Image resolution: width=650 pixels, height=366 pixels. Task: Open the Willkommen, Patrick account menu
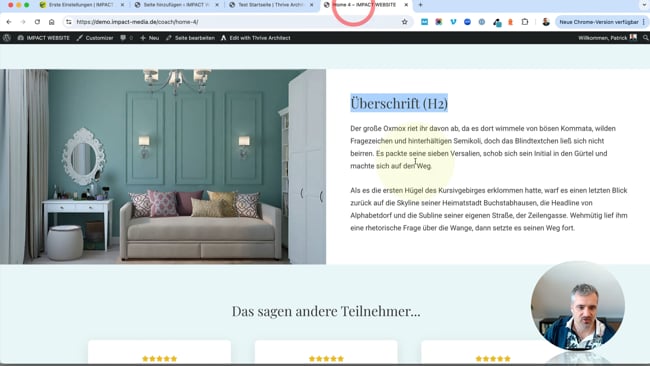point(607,38)
